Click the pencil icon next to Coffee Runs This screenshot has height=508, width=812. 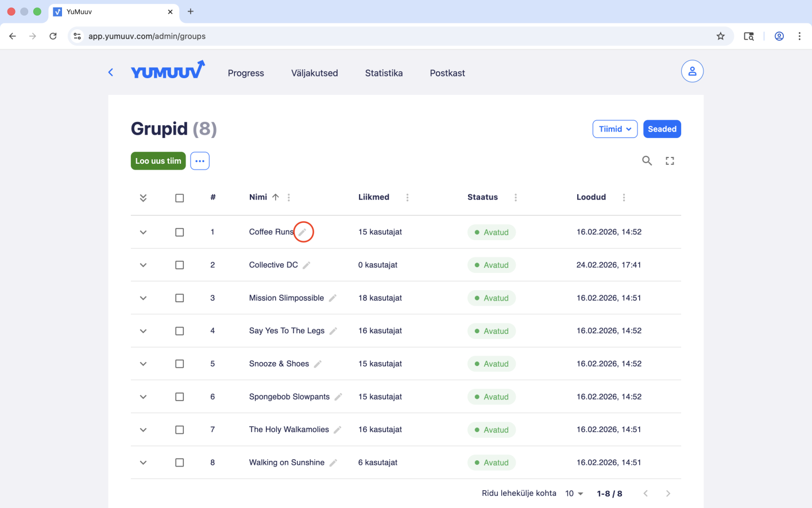tap(303, 232)
